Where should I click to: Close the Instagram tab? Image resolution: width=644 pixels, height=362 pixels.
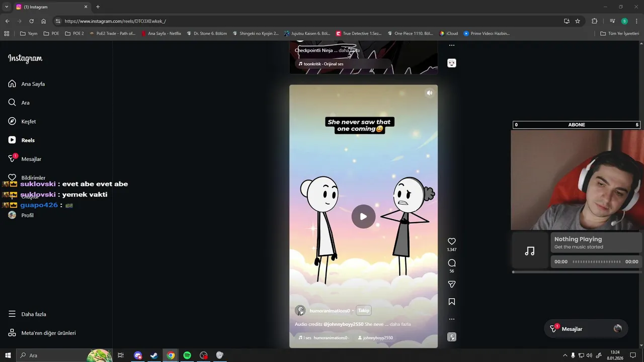86,7
